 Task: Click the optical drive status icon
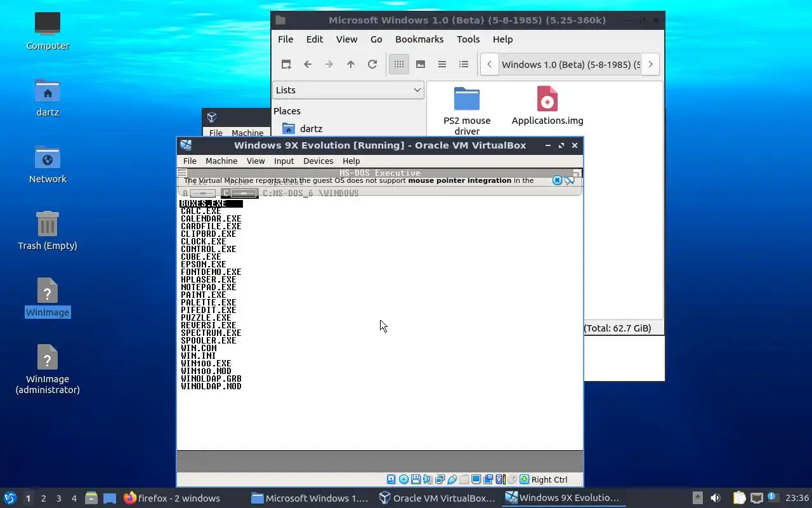tap(403, 479)
